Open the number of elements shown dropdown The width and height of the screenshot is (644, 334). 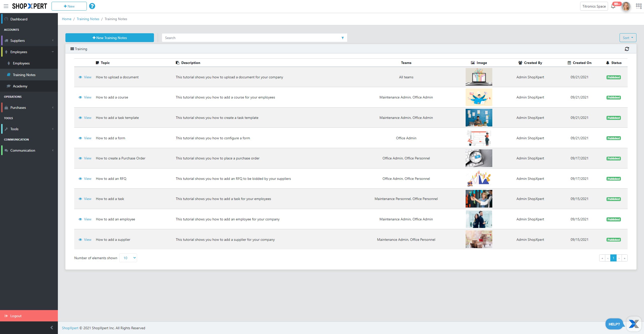pos(128,258)
